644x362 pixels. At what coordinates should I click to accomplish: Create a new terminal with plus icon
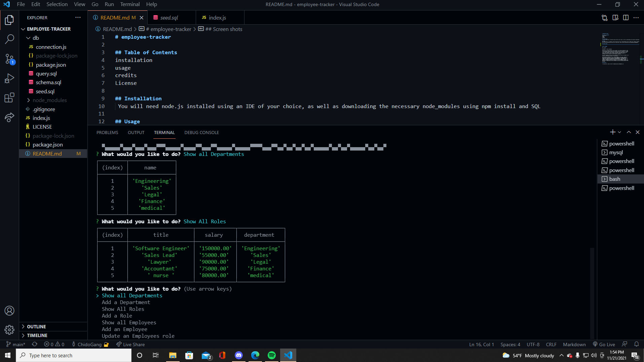pyautogui.click(x=613, y=132)
